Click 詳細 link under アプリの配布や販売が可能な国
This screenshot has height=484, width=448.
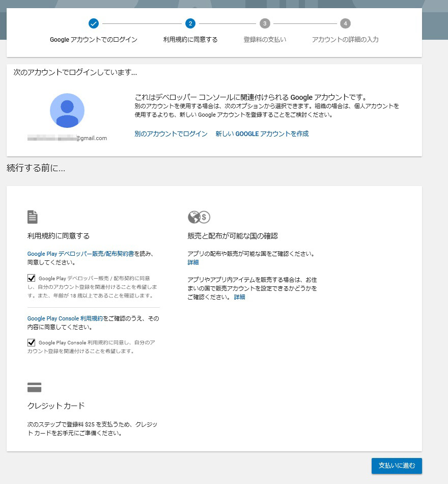193,262
